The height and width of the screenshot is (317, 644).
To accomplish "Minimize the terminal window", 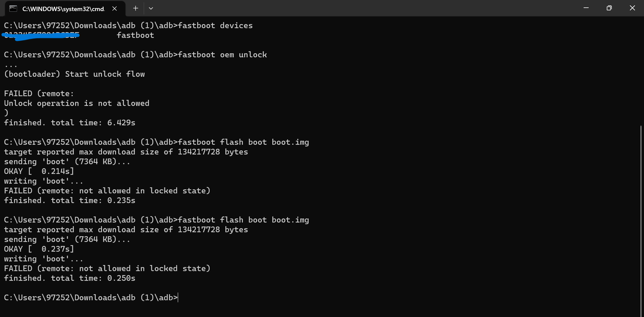I will [586, 8].
